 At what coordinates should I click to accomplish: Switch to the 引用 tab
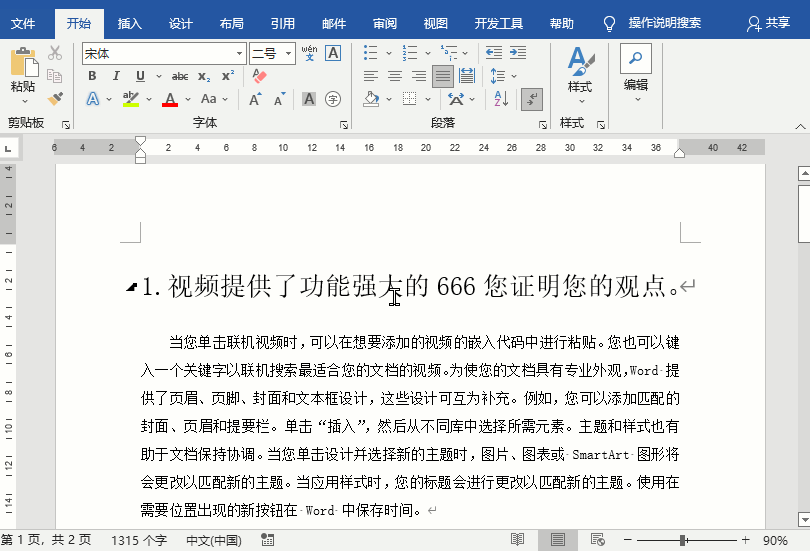pos(283,23)
